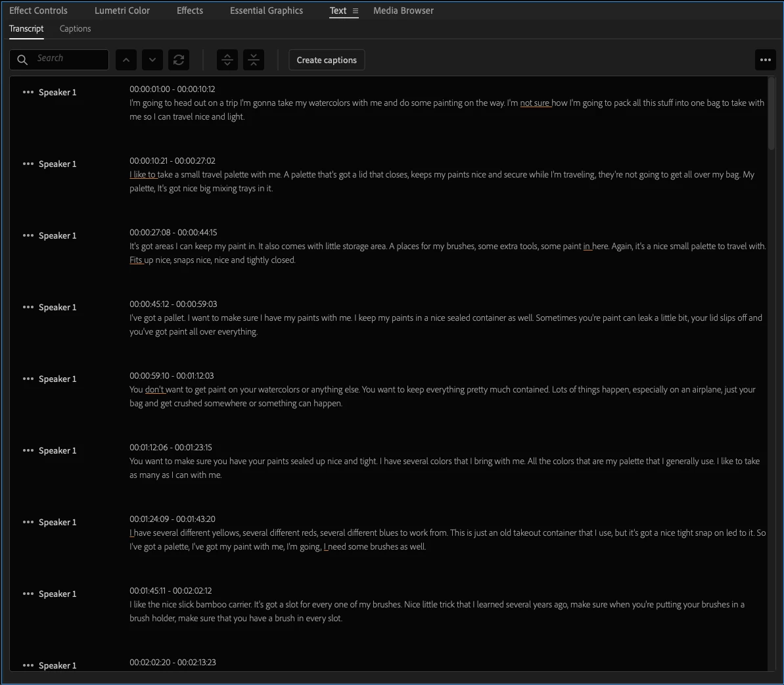
Task: Open speaker options for segment 00:00:45:12
Action: point(28,307)
